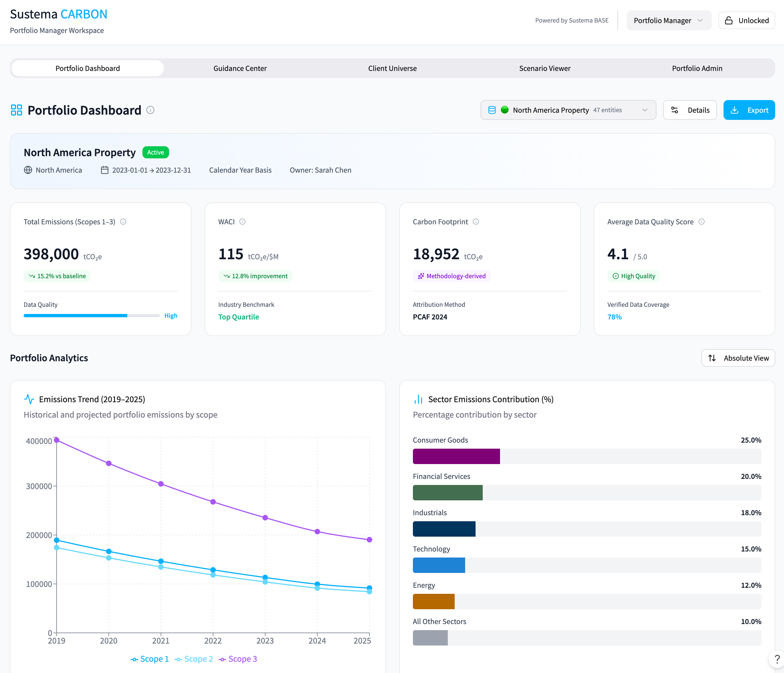Click trend-down icon in 12.8% improvement badge

point(227,276)
